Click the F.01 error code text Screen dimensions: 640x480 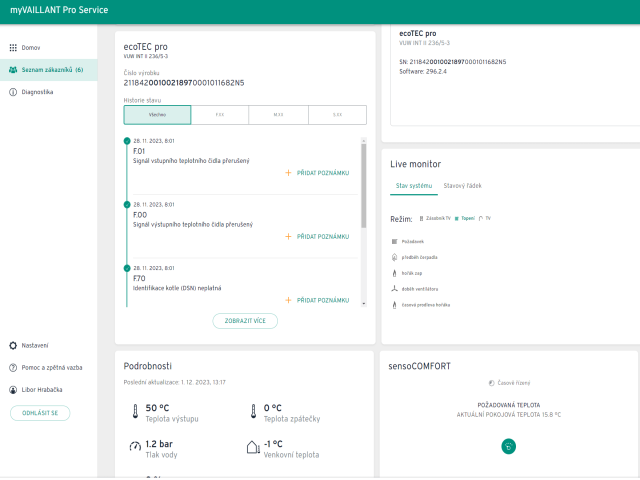click(139, 151)
